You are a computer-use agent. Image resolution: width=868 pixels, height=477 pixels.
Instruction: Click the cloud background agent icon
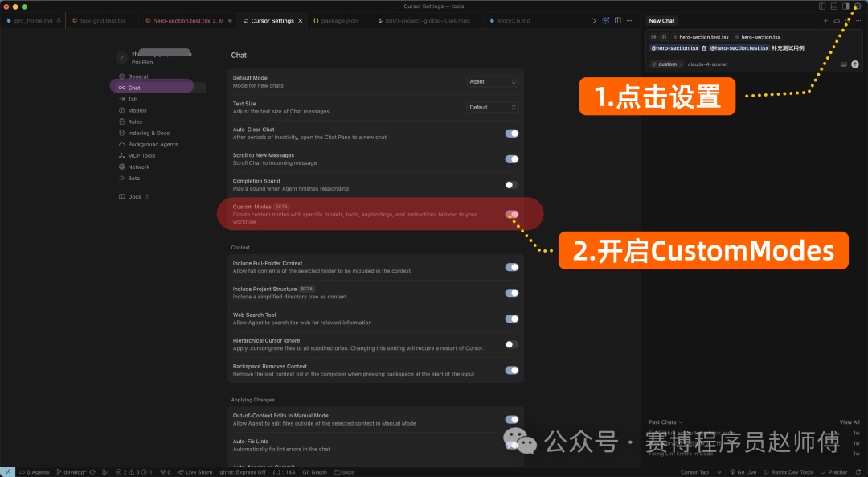point(837,20)
